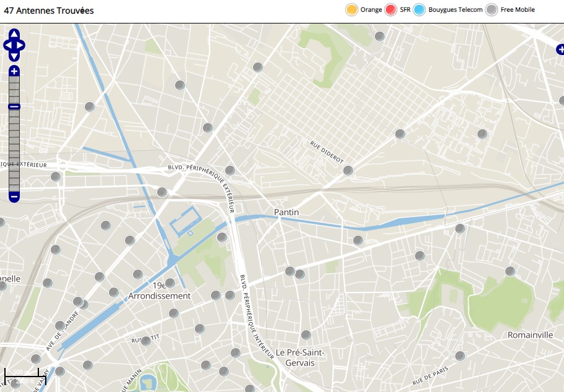Click antenna marker above the Romainville label

[510, 271]
